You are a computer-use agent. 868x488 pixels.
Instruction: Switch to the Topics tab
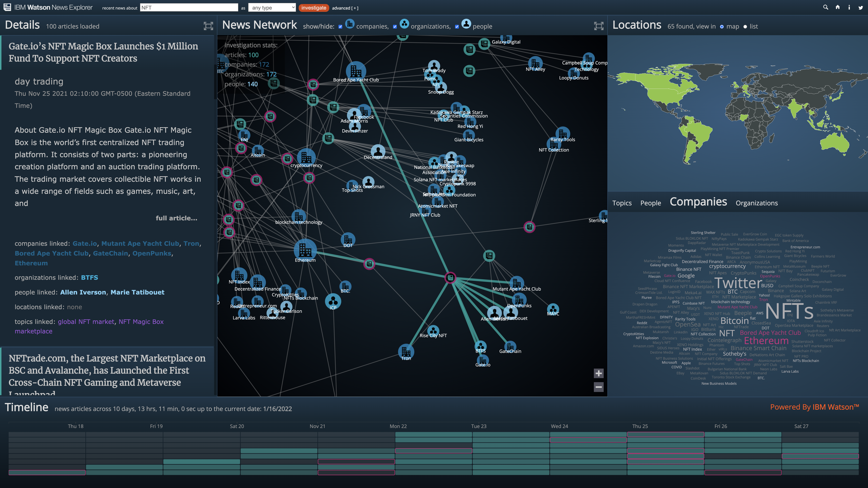pyautogui.click(x=622, y=203)
